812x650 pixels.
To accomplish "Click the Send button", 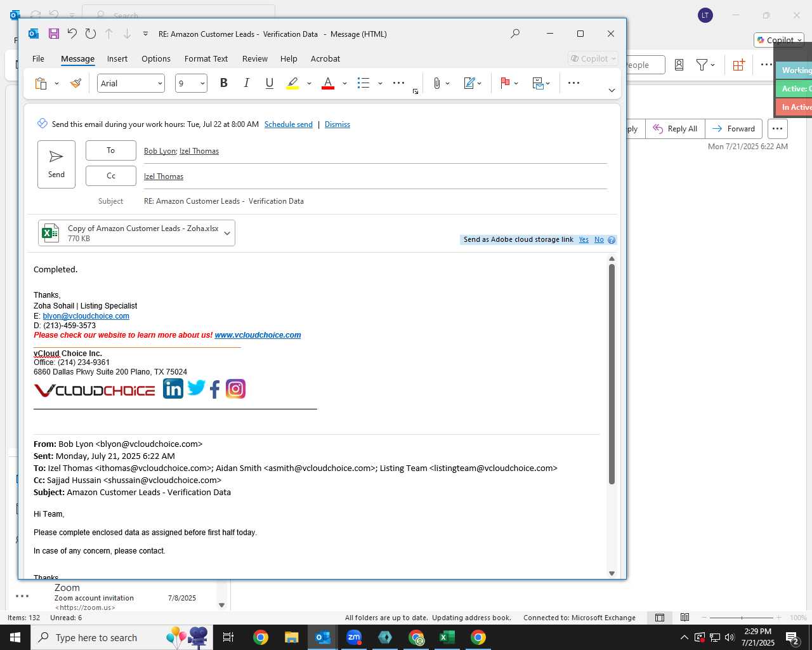I will tap(56, 164).
